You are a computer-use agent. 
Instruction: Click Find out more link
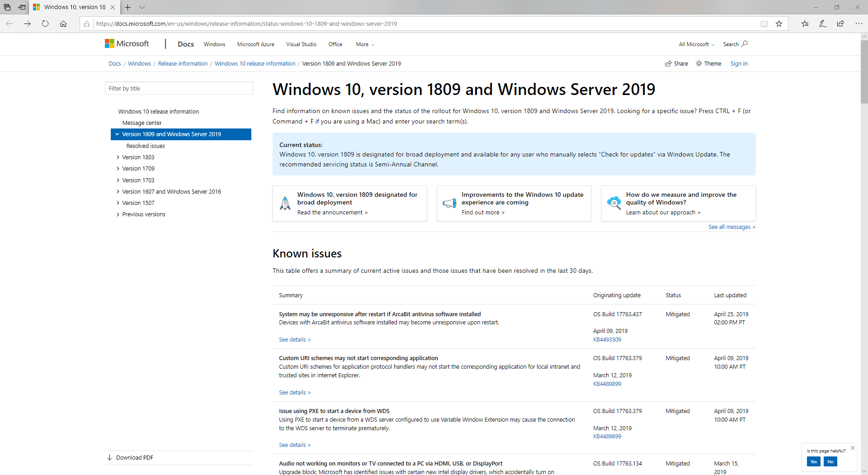pos(483,213)
